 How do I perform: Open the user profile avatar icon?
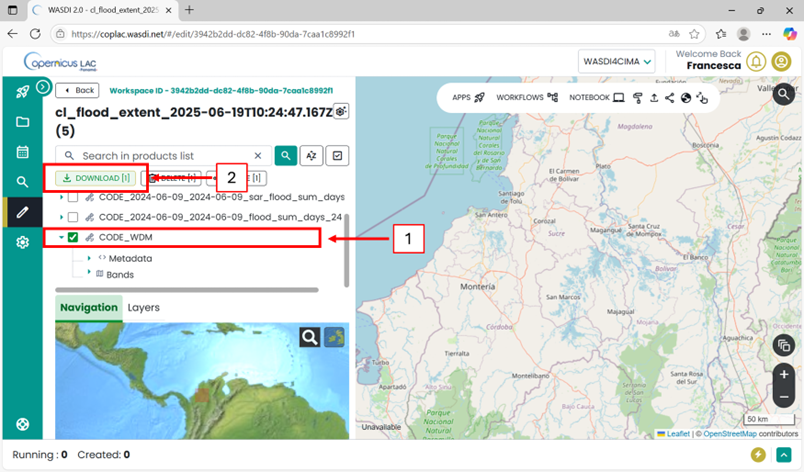click(781, 61)
